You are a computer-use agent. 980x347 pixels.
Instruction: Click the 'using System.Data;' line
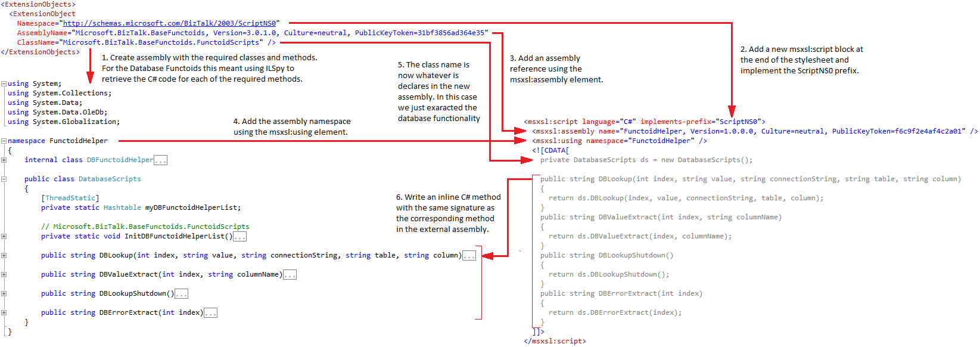[45, 103]
